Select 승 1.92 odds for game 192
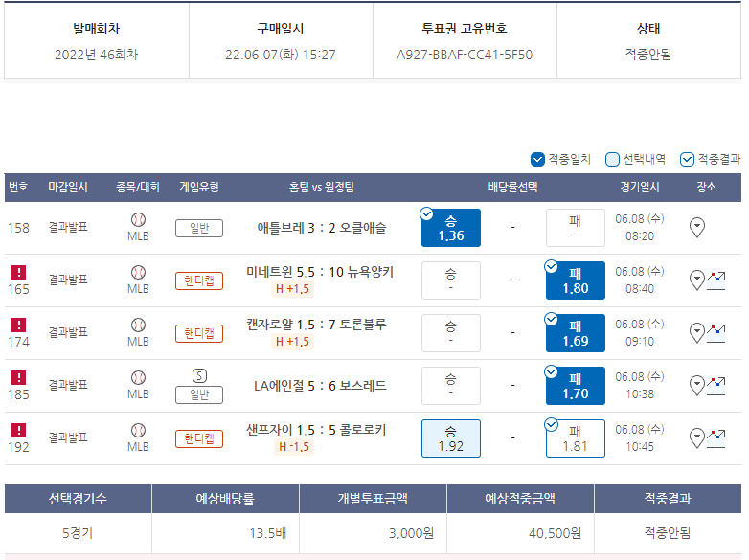The image size is (749, 560). pos(451,438)
